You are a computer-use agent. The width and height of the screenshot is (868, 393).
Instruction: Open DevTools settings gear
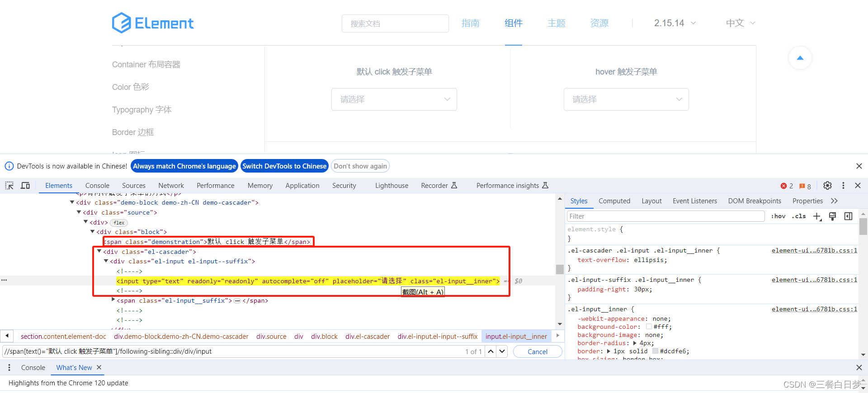click(827, 186)
